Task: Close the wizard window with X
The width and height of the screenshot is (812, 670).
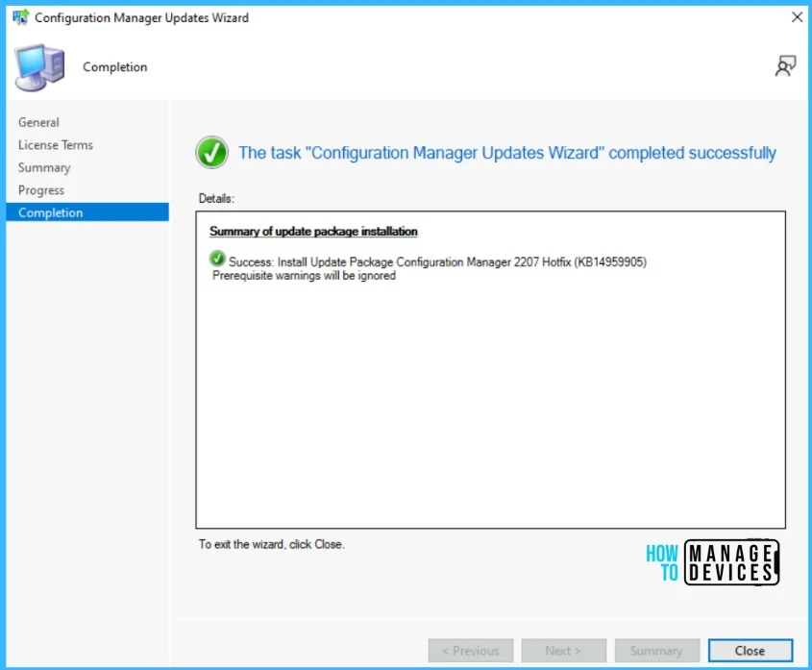Action: pos(797,17)
